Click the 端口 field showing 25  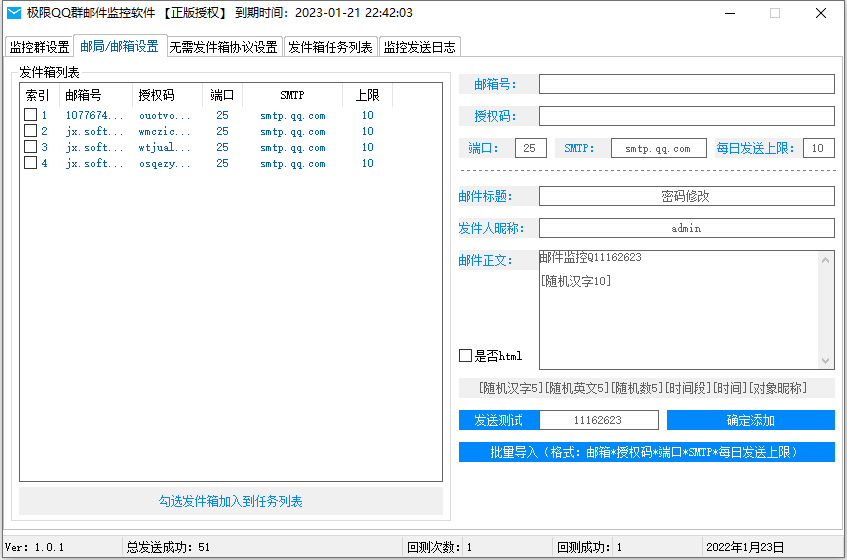point(530,148)
